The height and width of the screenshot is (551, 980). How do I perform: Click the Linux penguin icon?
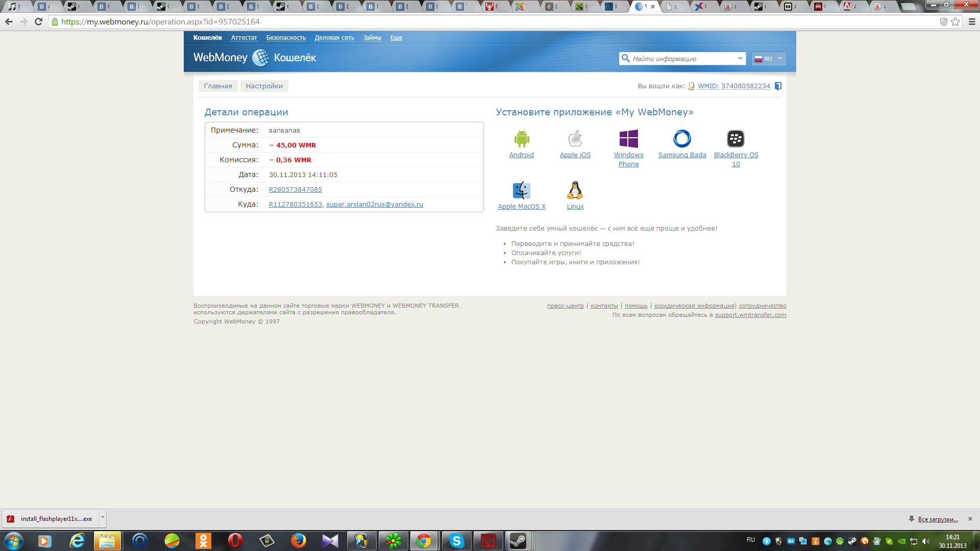[x=575, y=190]
